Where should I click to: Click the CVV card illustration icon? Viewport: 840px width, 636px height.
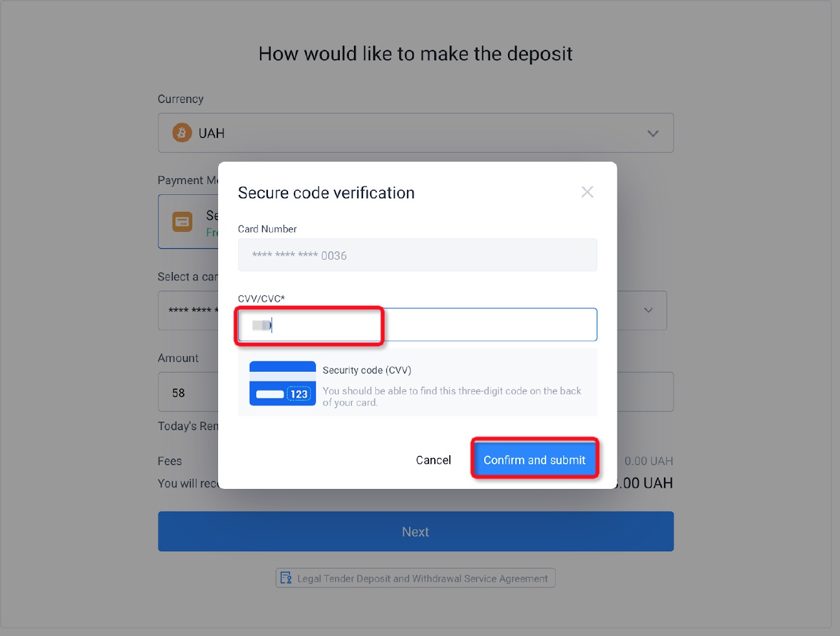click(x=283, y=383)
